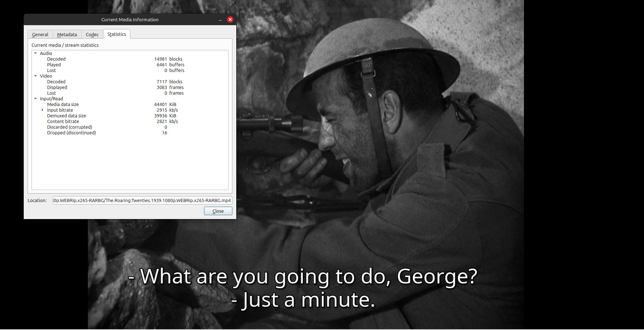Select the Dropped (discontinued) row
The width and height of the screenshot is (644, 330).
(130, 133)
